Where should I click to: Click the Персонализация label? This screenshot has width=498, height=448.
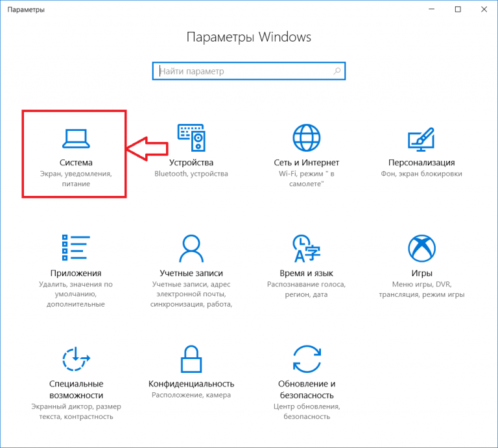(x=421, y=163)
